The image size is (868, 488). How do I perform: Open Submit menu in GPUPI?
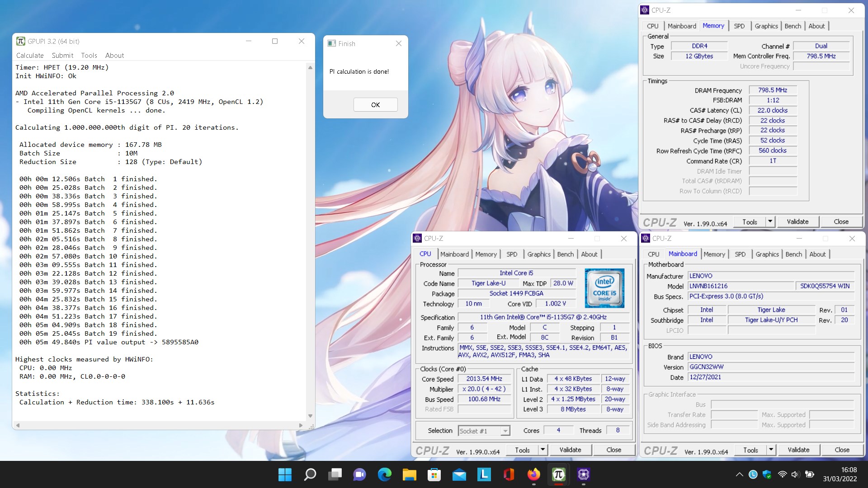[x=62, y=55]
